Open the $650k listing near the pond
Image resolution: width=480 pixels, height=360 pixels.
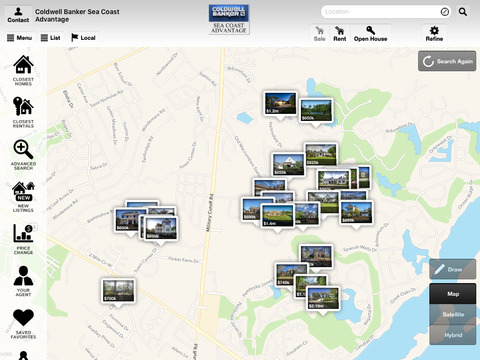click(x=316, y=110)
